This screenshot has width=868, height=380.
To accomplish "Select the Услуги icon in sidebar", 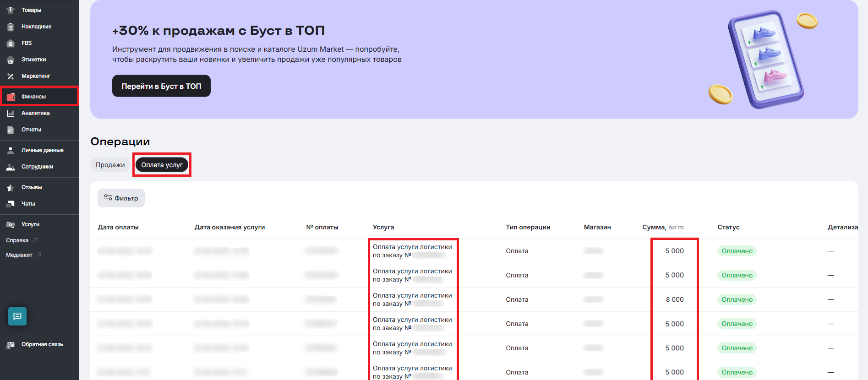I will coord(11,224).
